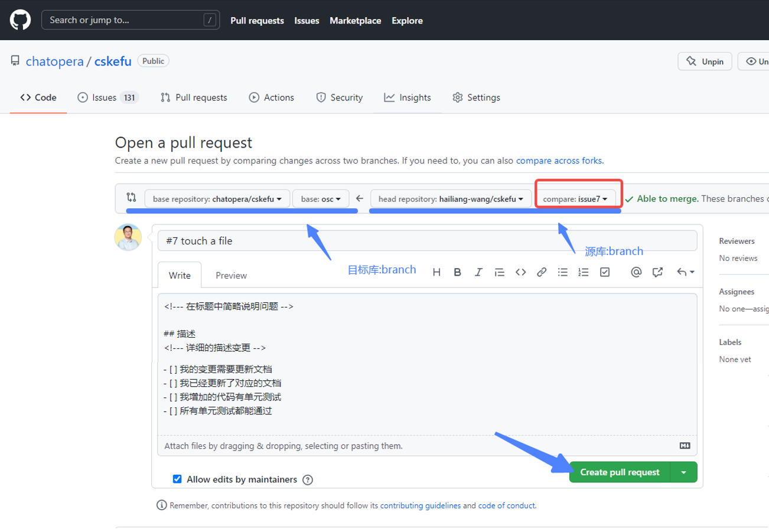The width and height of the screenshot is (769, 532).
Task: Apply bold formatting in the editor toolbar
Action: coord(457,272)
